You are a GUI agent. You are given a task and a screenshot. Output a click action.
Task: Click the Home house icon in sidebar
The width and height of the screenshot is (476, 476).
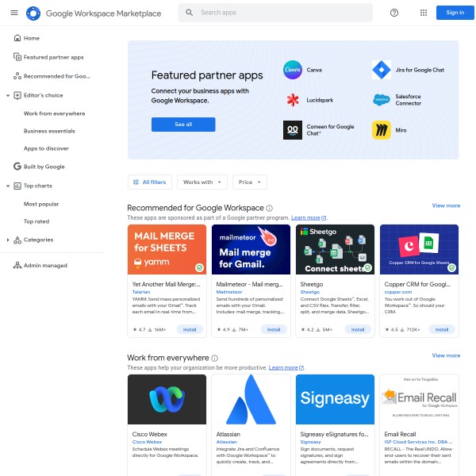pos(17,38)
